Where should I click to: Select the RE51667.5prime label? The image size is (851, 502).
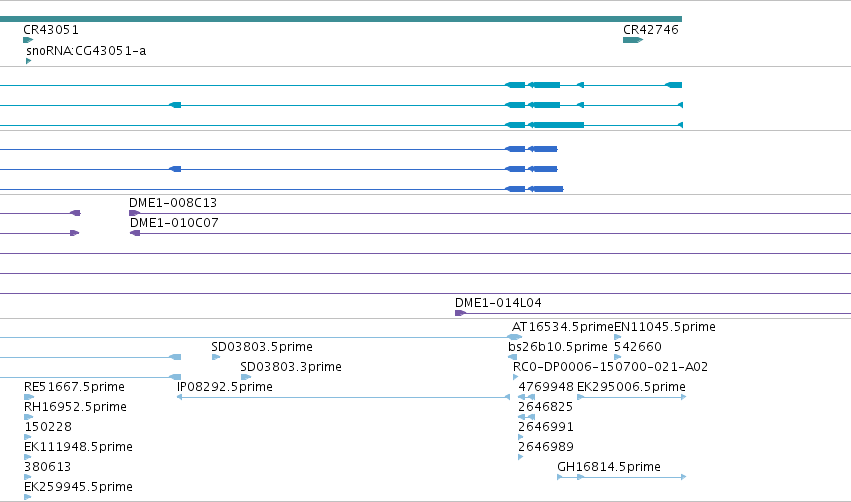click(74, 387)
